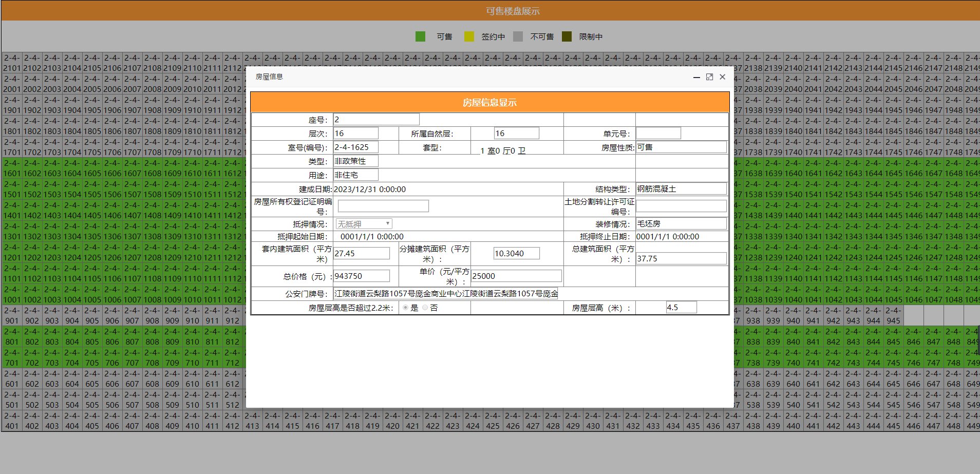The image size is (980, 474).
Task: Click the 房屋所有权登记证明编号 input field
Action: [x=383, y=206]
